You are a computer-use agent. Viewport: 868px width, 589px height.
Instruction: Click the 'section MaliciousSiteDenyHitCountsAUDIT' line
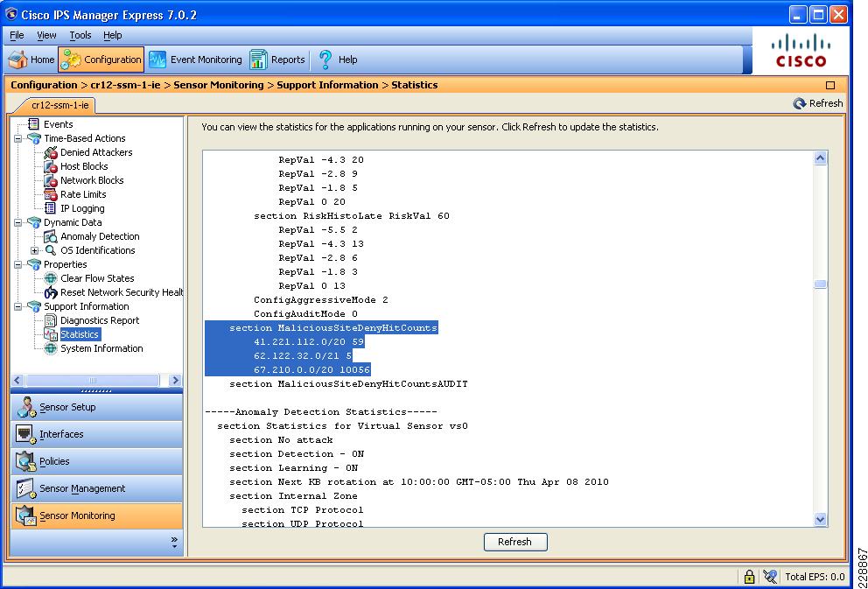[x=349, y=383]
